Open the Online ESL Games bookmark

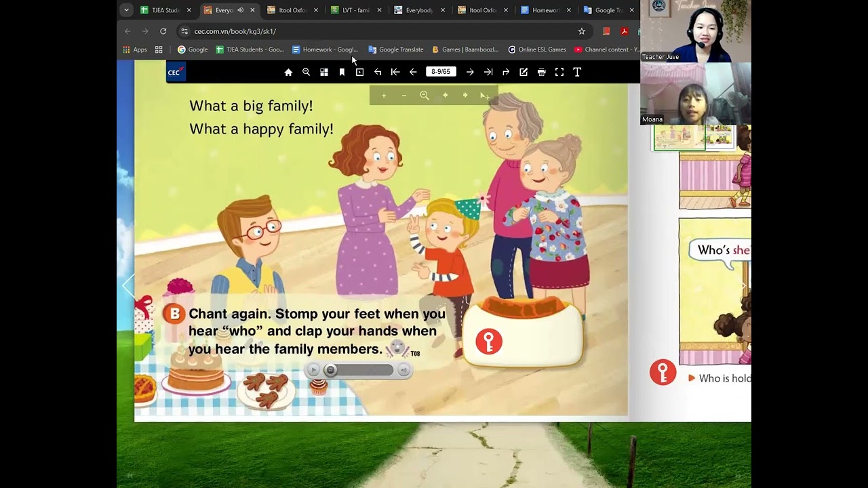(x=536, y=49)
